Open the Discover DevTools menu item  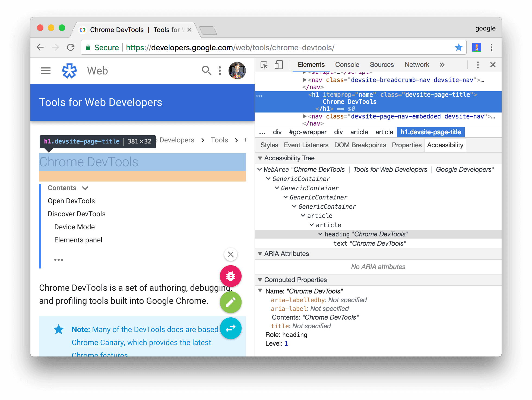(77, 214)
